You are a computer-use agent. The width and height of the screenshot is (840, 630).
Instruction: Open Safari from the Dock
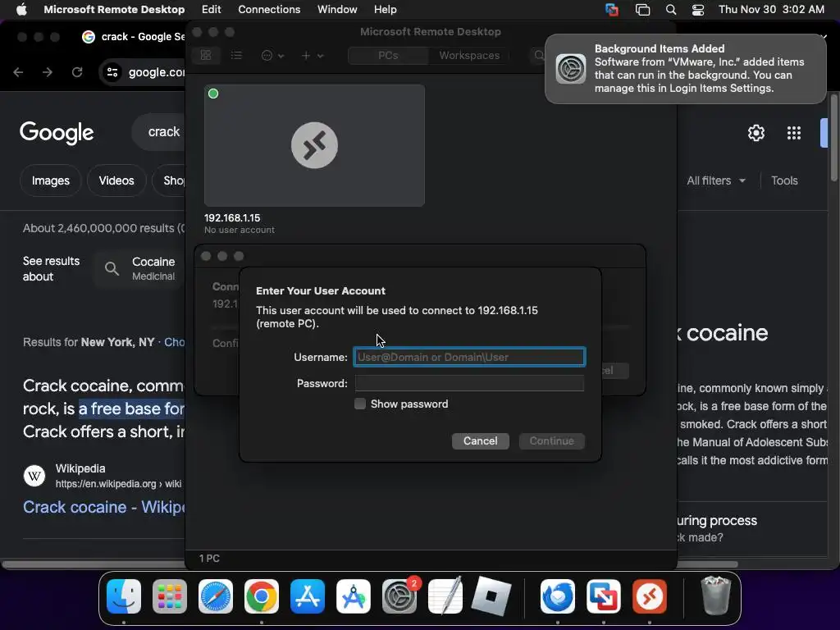tap(216, 596)
